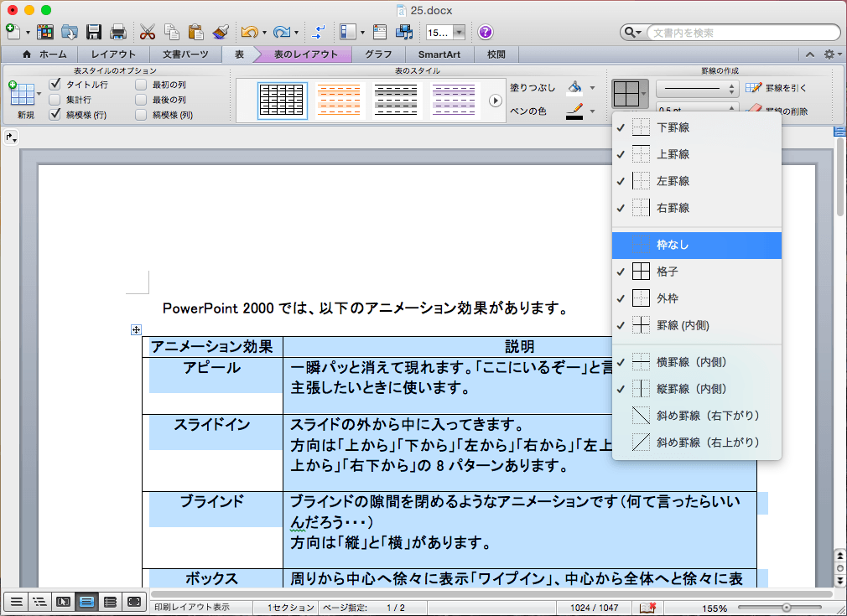Image resolution: width=847 pixels, height=616 pixels.
Task: Click the Undo arrow icon
Action: 248,32
